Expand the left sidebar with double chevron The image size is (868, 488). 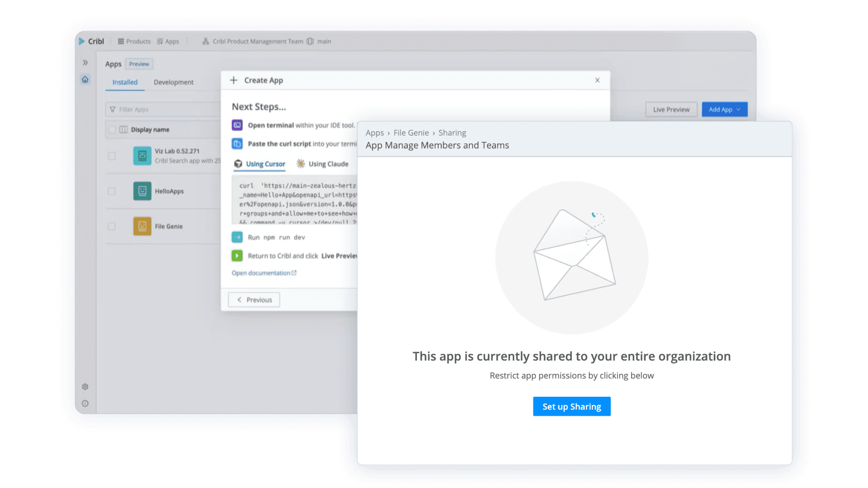coord(85,63)
